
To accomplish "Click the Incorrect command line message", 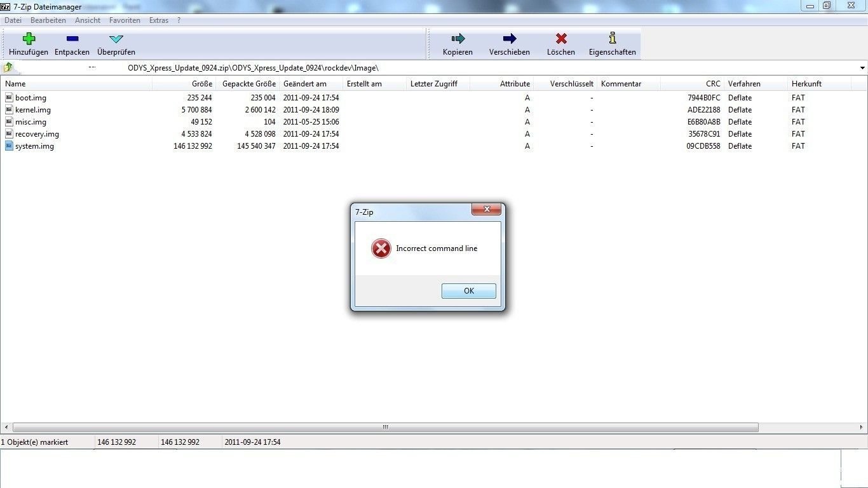I will tap(437, 248).
